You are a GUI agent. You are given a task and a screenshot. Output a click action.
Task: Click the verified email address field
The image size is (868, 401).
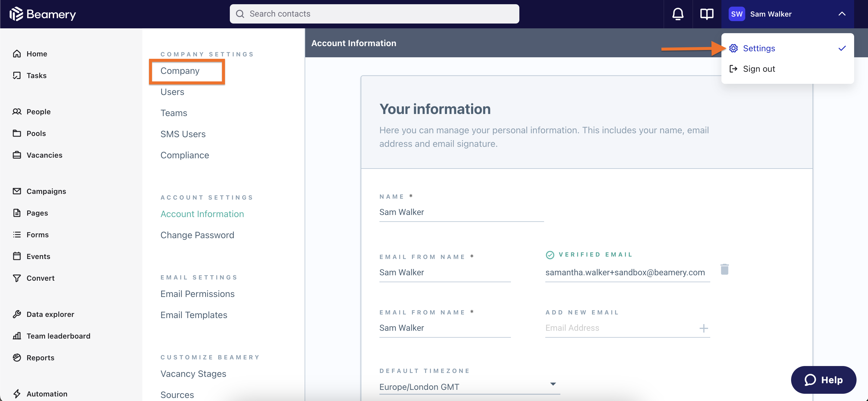point(627,272)
